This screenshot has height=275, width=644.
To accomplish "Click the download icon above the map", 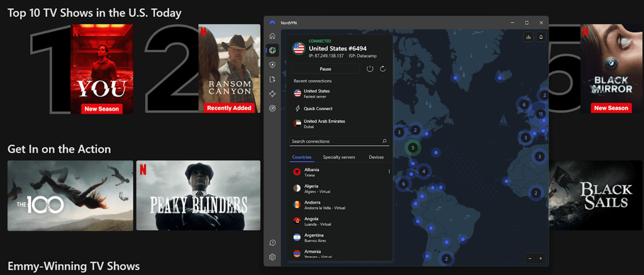I will click(x=528, y=37).
